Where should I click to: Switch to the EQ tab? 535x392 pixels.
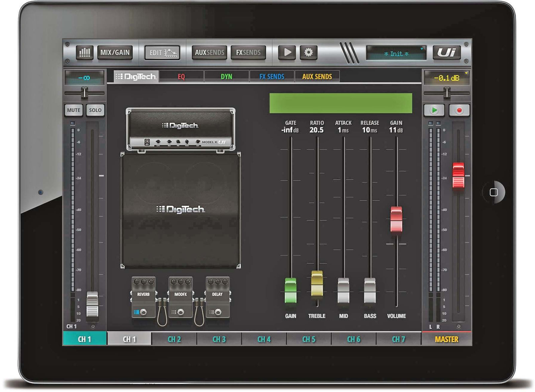pos(181,77)
